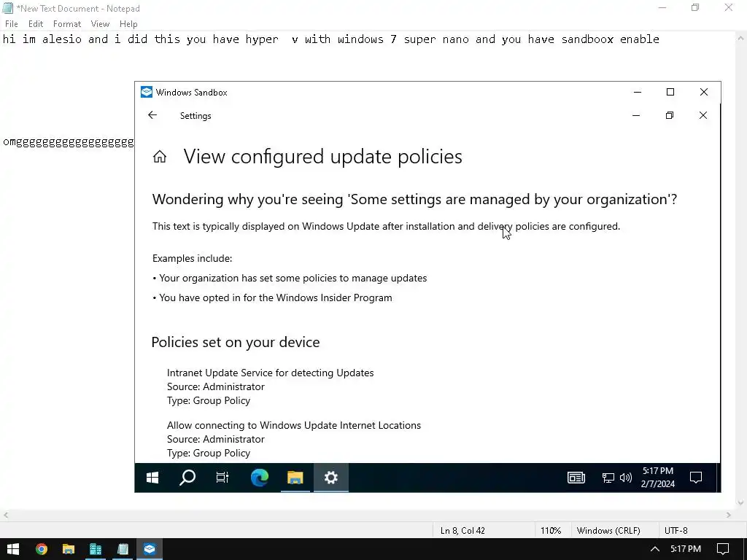Open File Explorer in the sandbox taskbar
This screenshot has width=747, height=560.
[x=295, y=478]
